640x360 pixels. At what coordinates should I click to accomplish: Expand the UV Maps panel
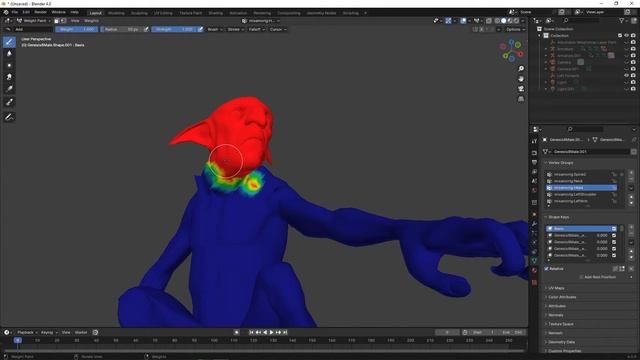click(555, 288)
